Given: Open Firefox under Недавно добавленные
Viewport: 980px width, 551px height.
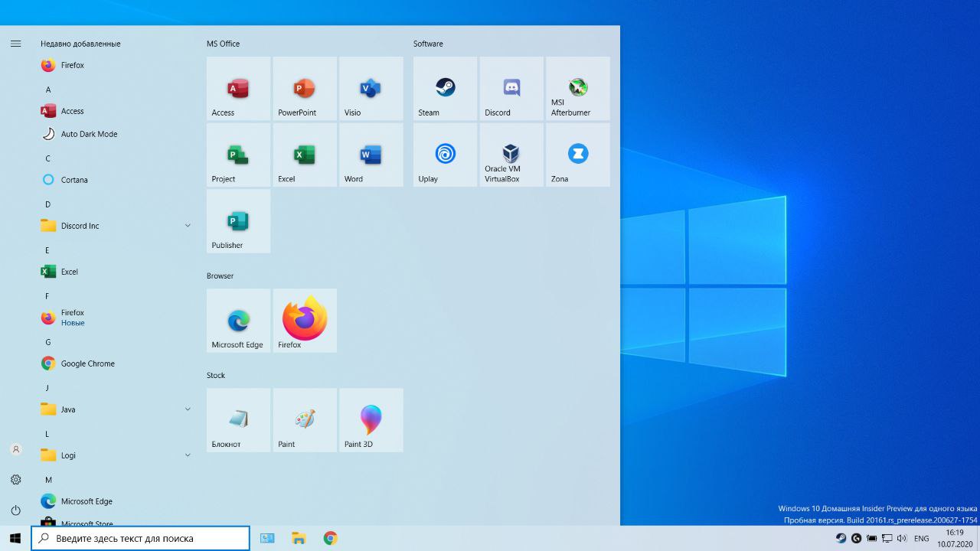Looking at the screenshot, I should [x=116, y=65].
